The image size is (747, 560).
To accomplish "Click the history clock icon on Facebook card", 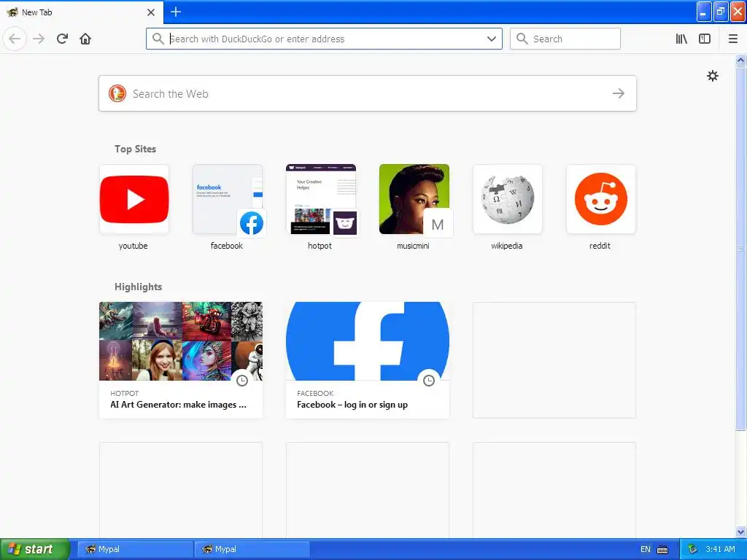I will click(429, 381).
